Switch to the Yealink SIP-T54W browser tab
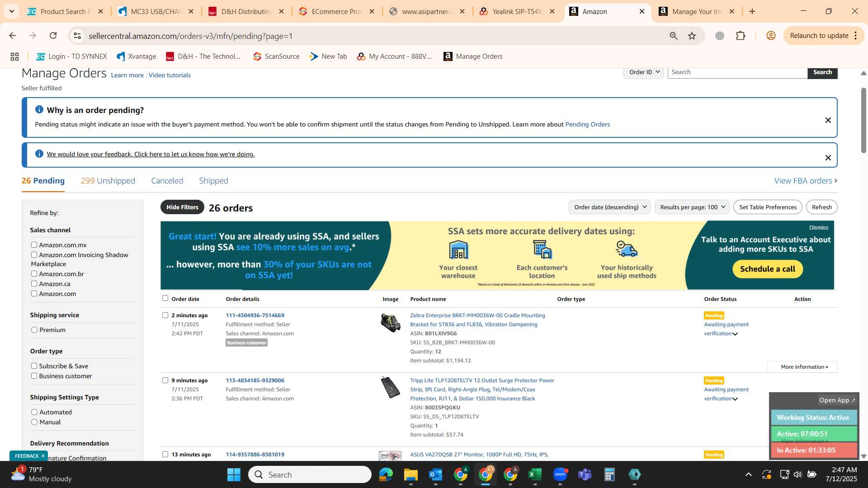868x488 pixels. coord(517,11)
